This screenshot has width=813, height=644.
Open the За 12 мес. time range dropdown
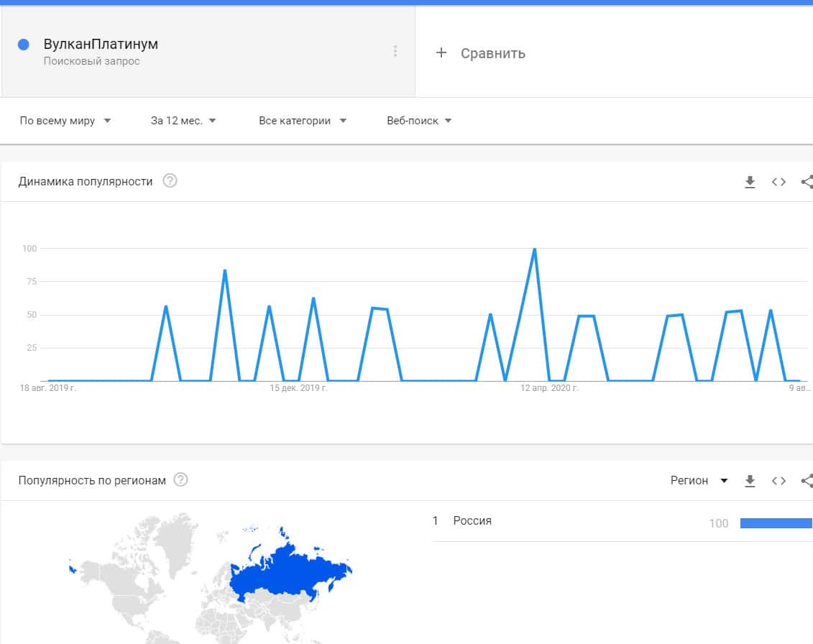point(183,121)
